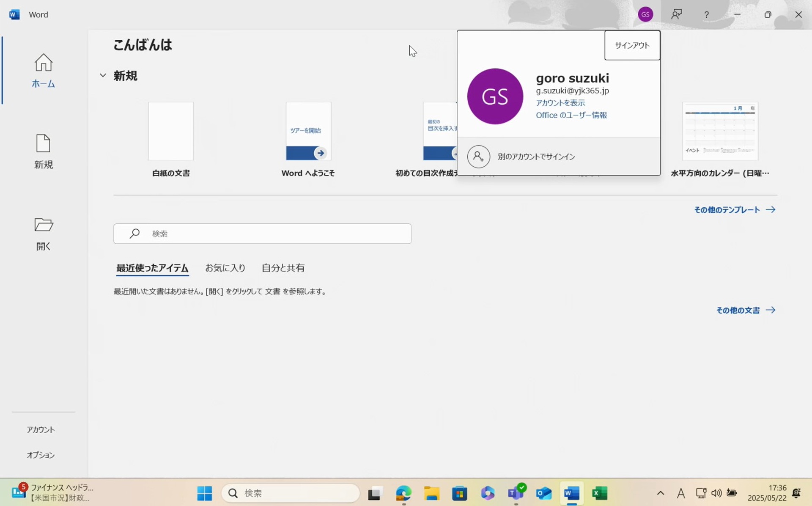Open File Explorer from taskbar

click(x=432, y=493)
